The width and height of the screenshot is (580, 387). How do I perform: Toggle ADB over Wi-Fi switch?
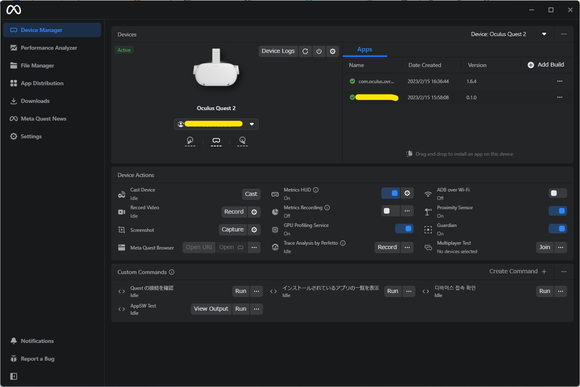point(557,193)
